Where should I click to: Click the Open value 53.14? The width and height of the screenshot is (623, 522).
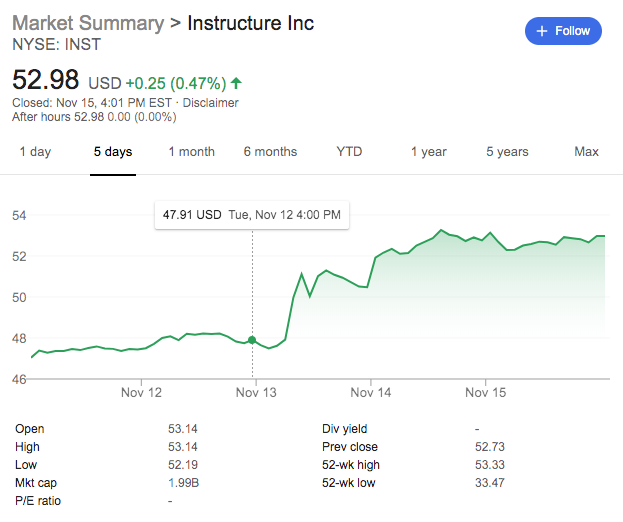point(182,429)
